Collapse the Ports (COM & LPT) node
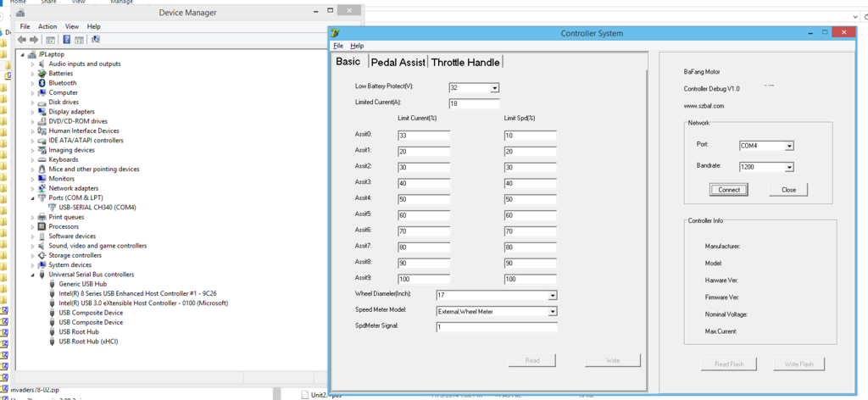This screenshot has height=400, width=868. pyautogui.click(x=33, y=198)
